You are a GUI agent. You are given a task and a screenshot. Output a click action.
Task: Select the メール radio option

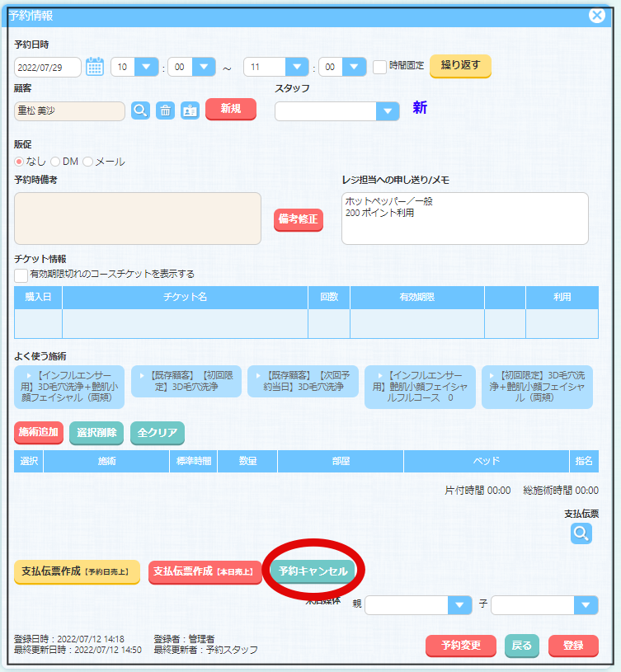(x=87, y=162)
